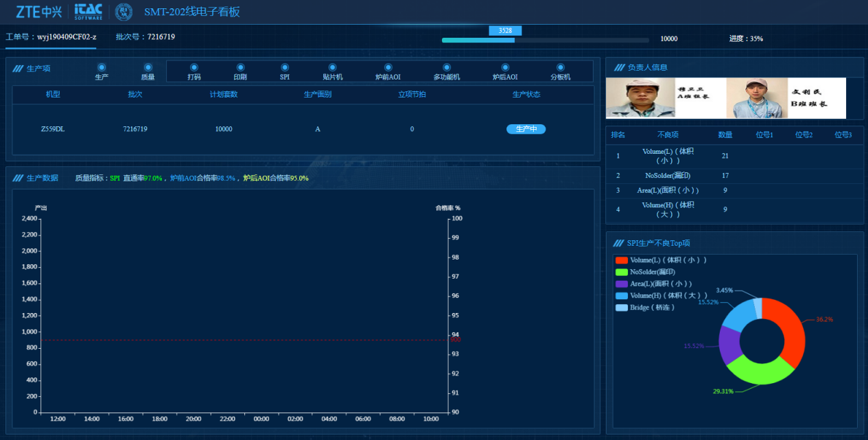Click the stripe icon beside 负责人信息 header
Image resolution: width=868 pixels, height=440 pixels.
(619, 67)
